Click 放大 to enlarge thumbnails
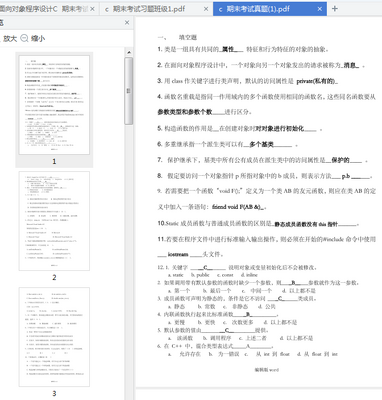This screenshot has width=382, height=400. [x=10, y=39]
